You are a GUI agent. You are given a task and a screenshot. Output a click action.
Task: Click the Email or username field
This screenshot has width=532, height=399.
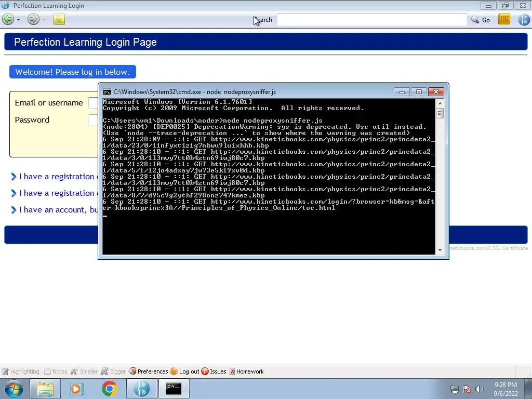93,102
